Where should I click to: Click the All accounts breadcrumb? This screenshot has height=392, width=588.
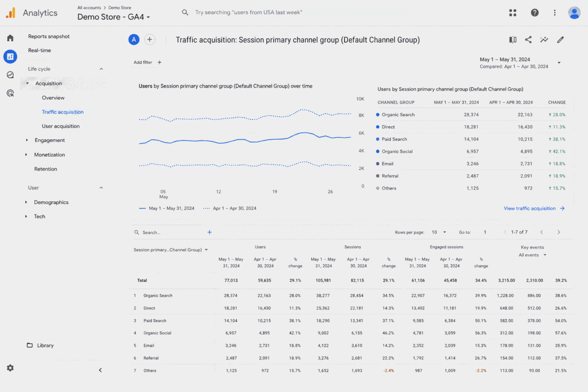coord(89,8)
